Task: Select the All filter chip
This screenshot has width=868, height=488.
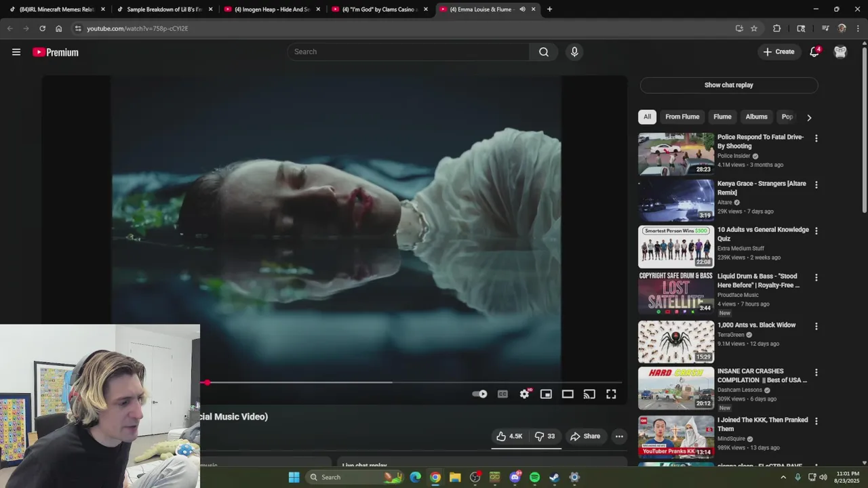Action: 647,117
